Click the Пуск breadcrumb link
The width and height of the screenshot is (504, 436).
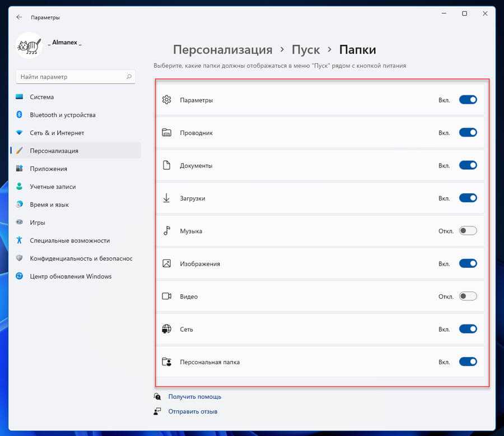tap(306, 50)
